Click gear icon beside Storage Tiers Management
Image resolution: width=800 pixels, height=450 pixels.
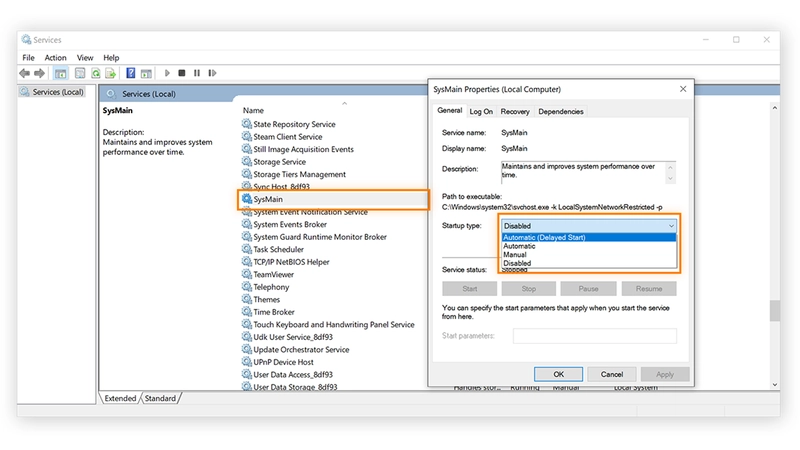tap(247, 174)
